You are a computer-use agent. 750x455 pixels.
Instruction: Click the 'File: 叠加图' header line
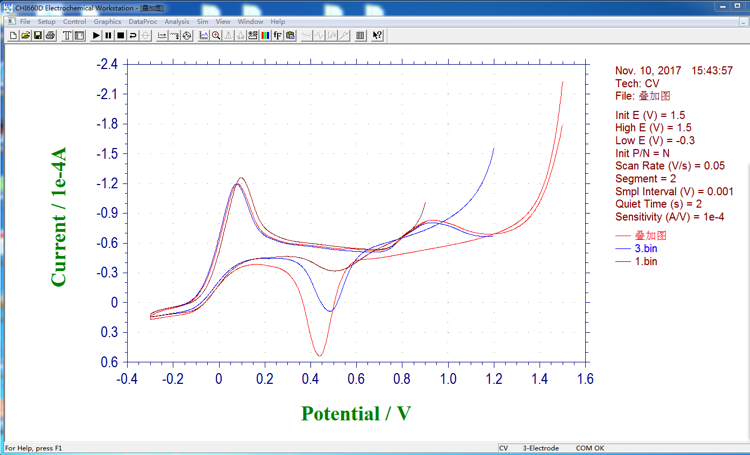click(x=643, y=96)
